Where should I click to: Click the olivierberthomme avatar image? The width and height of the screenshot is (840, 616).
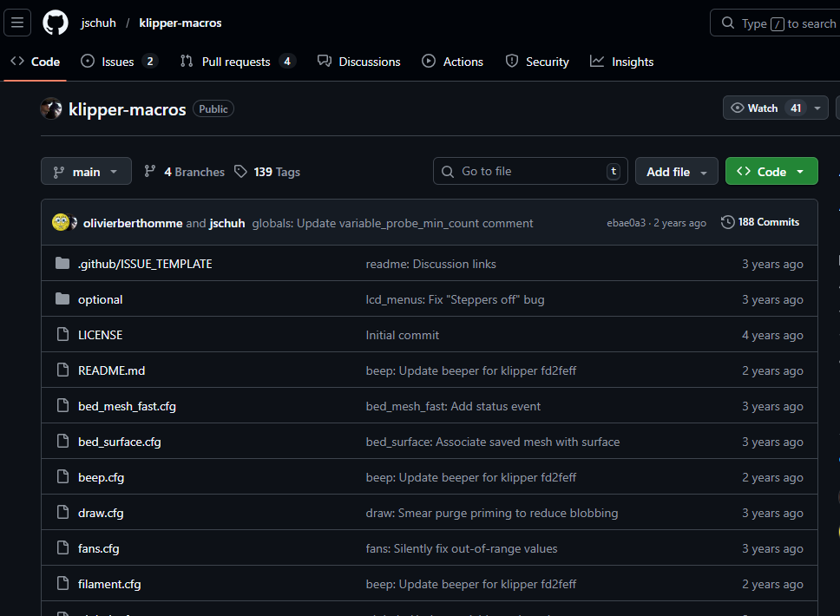tap(61, 223)
